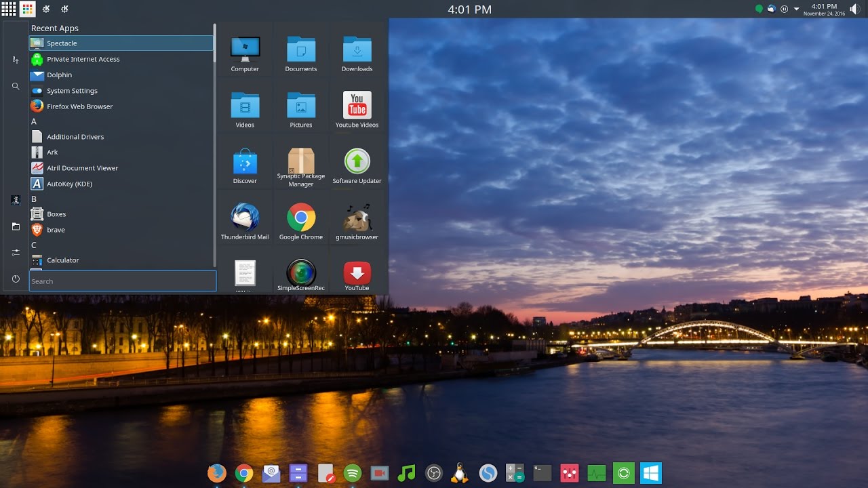Viewport: 868px width, 488px height.
Task: Click the green sync arrows dock icon
Action: (x=624, y=472)
